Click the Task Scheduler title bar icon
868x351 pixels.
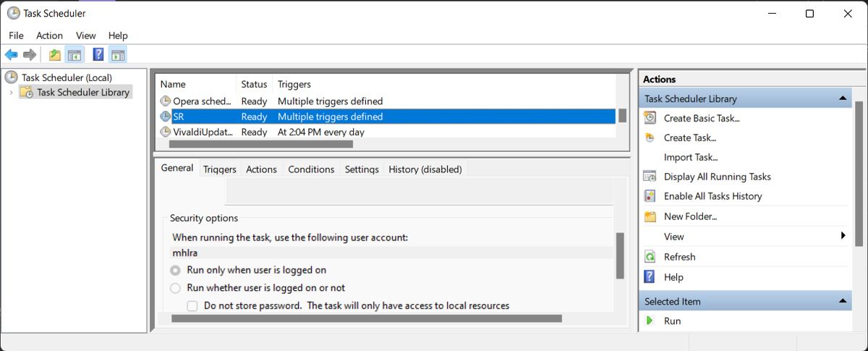point(13,13)
